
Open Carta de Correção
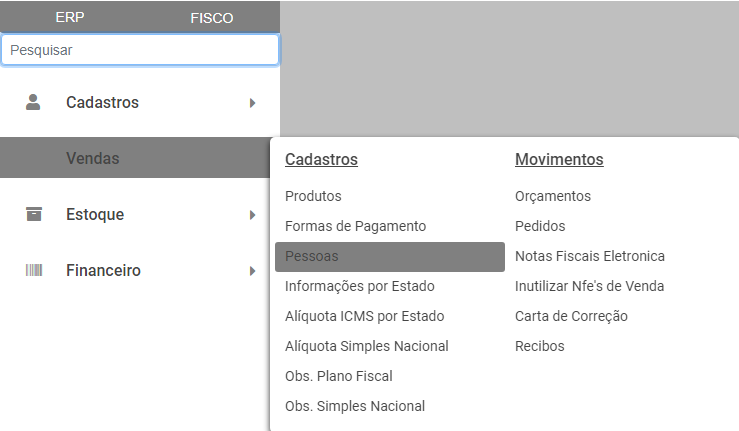click(x=571, y=316)
